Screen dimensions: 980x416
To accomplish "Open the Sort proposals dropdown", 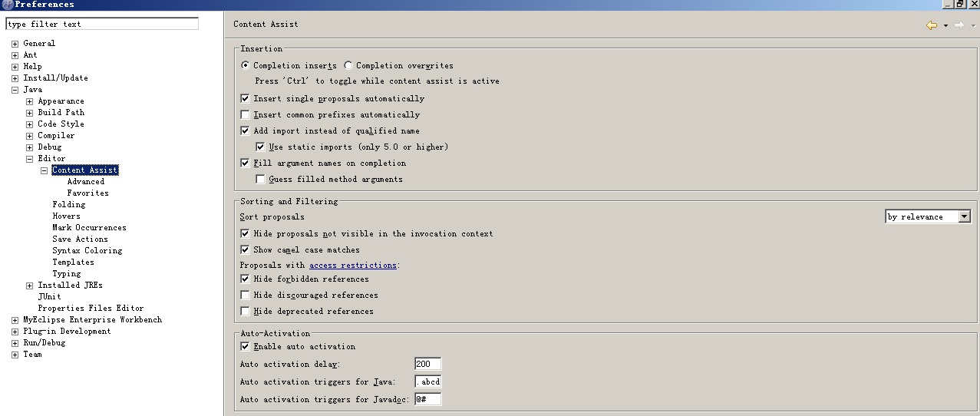I will [965, 216].
